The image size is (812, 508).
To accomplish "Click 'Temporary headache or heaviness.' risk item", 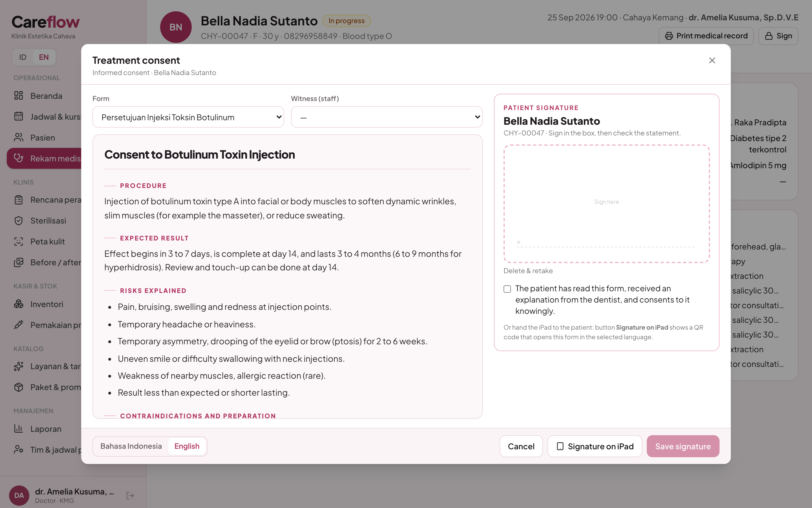I will point(187,324).
